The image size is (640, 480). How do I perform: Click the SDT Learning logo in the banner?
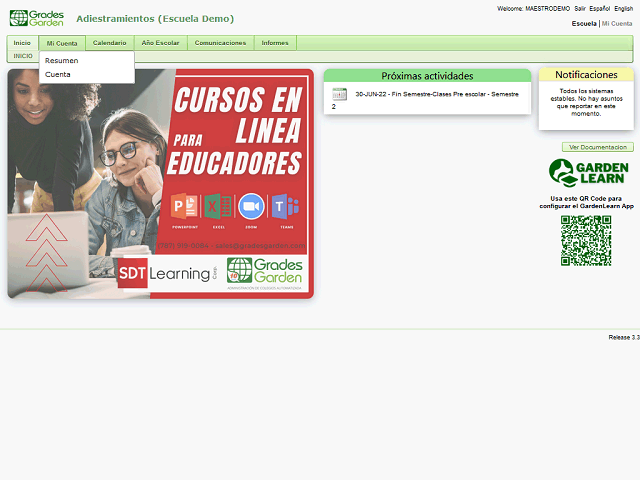(168, 273)
